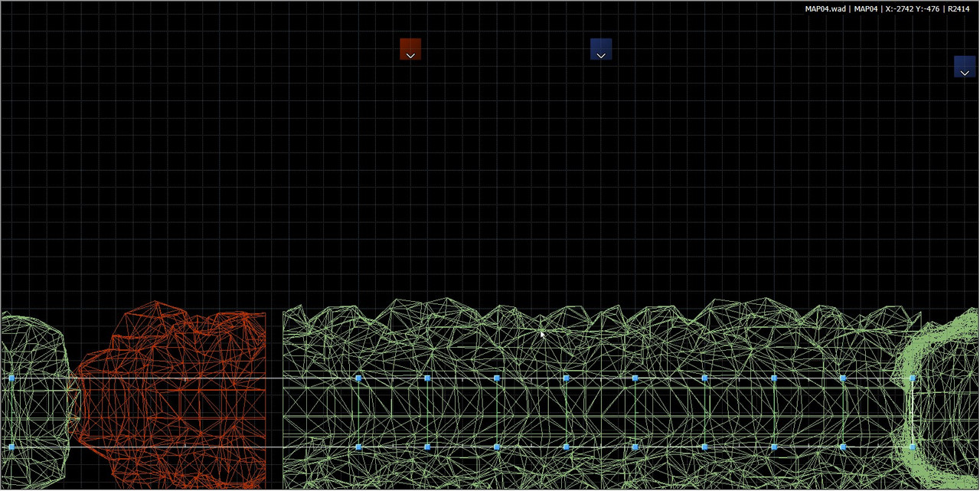
Task: Click the R2414 revision label
Action: click(x=959, y=9)
